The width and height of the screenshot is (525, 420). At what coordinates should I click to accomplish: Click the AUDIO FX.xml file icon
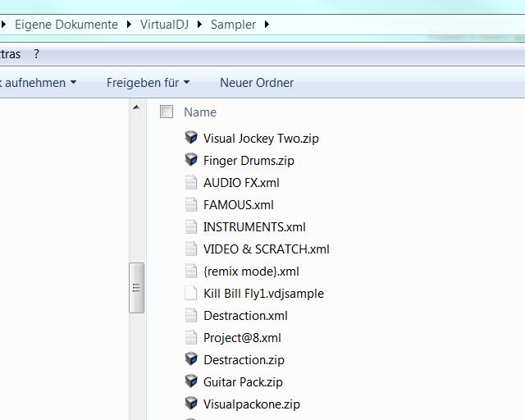click(x=191, y=183)
